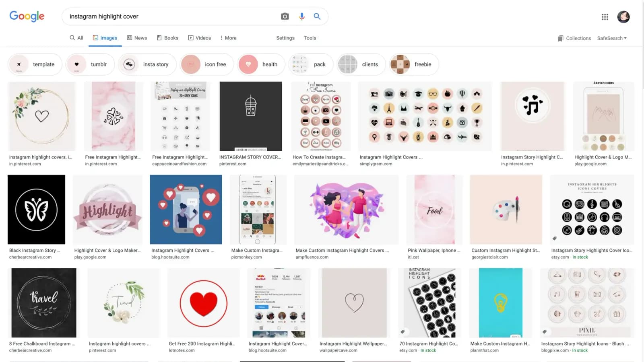This screenshot has height=362, width=644.
Task: Filter results by the "template" chip
Action: tap(35, 64)
